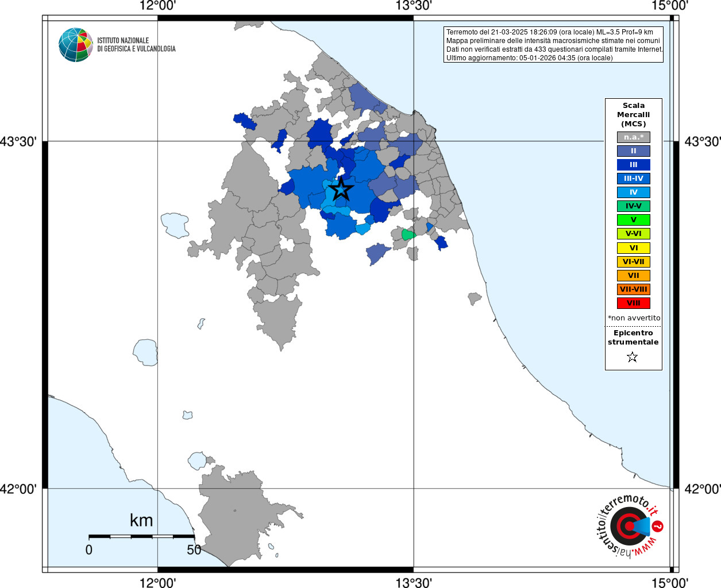Click the left 43°30' latitude label
This screenshot has width=721, height=588.
(x=18, y=141)
